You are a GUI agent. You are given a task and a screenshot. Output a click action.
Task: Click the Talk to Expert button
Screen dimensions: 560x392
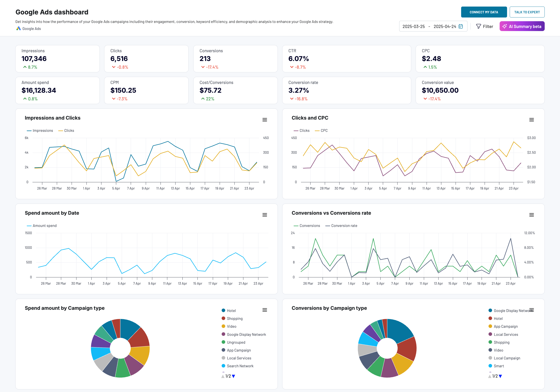tap(527, 12)
